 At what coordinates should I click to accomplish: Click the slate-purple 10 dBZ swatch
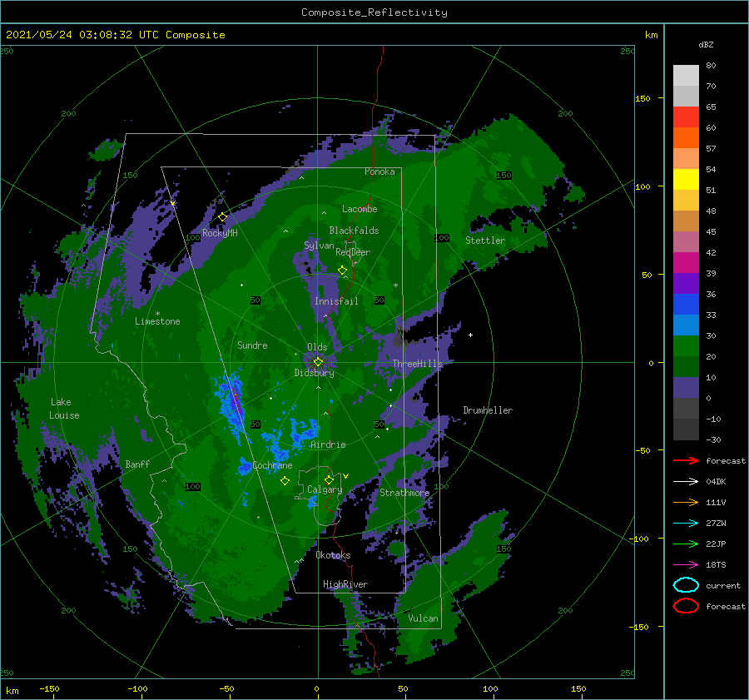pos(686,388)
